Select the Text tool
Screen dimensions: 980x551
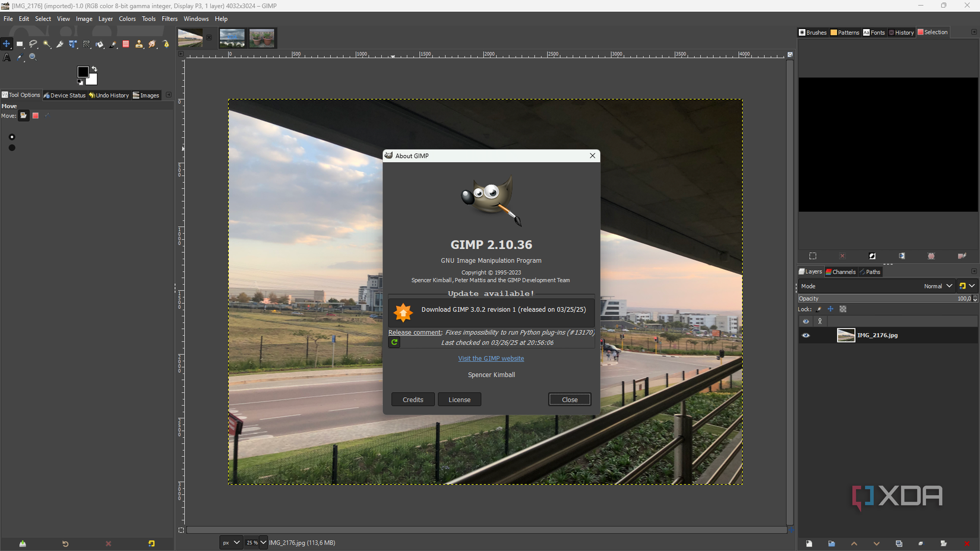point(7,58)
